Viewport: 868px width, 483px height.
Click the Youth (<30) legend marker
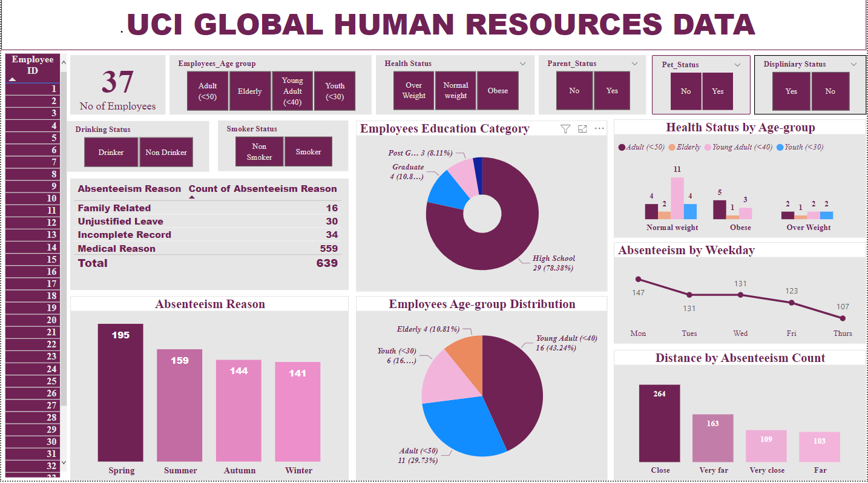[x=780, y=147]
